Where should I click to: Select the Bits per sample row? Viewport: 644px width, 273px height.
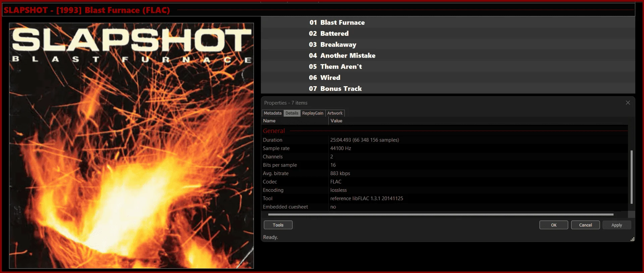point(444,165)
